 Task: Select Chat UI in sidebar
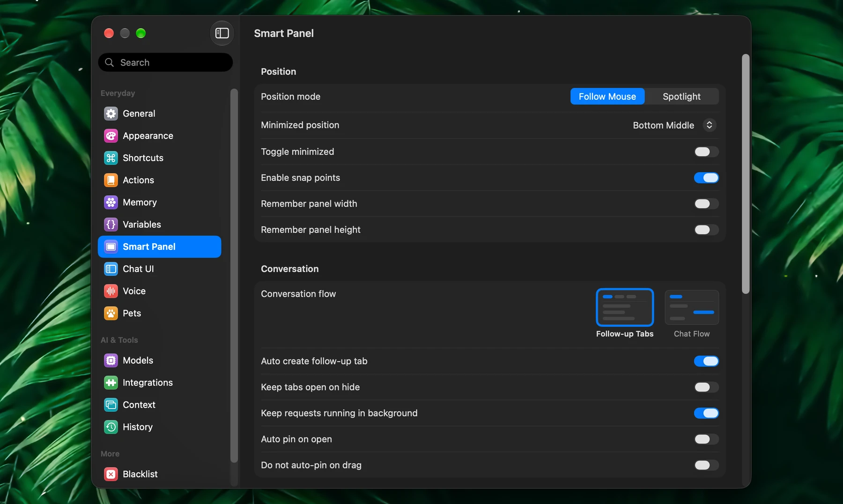pos(159,269)
